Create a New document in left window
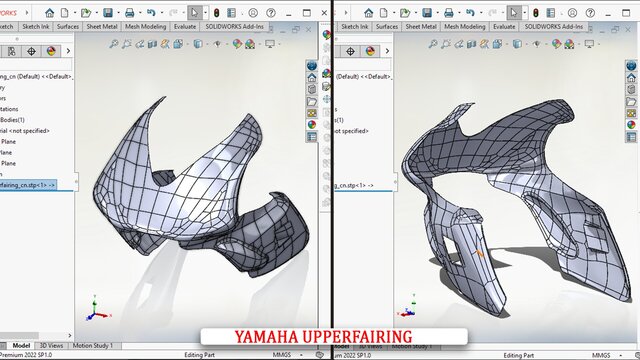 (x=64, y=13)
